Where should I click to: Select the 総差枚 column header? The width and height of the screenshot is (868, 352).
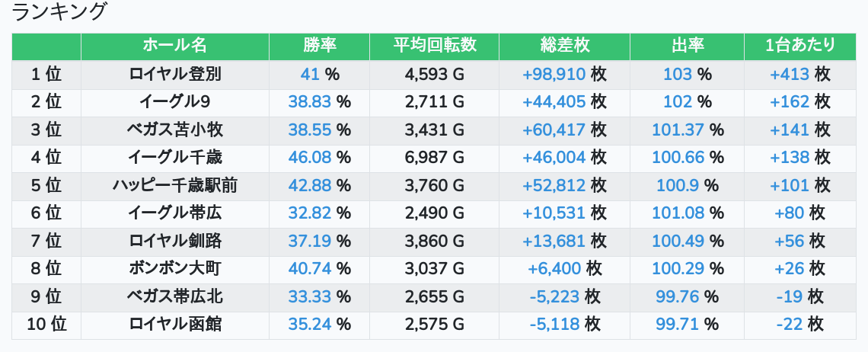point(564,46)
